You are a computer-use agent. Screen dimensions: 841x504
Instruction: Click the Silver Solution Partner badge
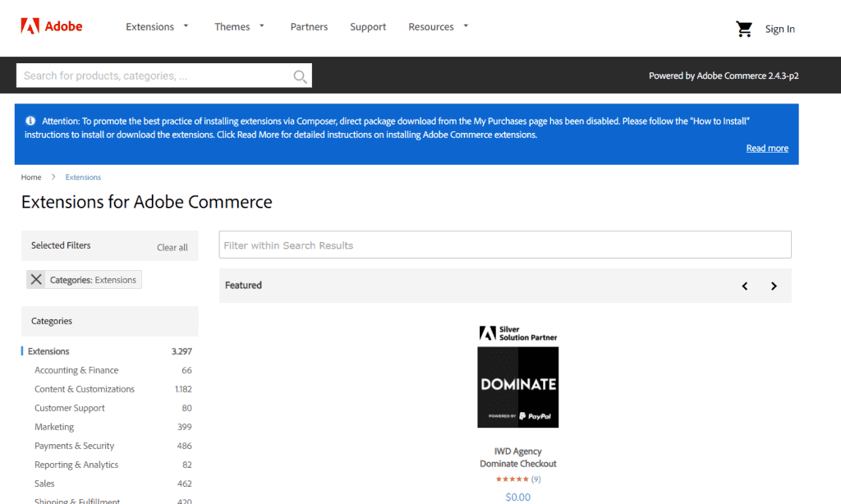coord(518,333)
